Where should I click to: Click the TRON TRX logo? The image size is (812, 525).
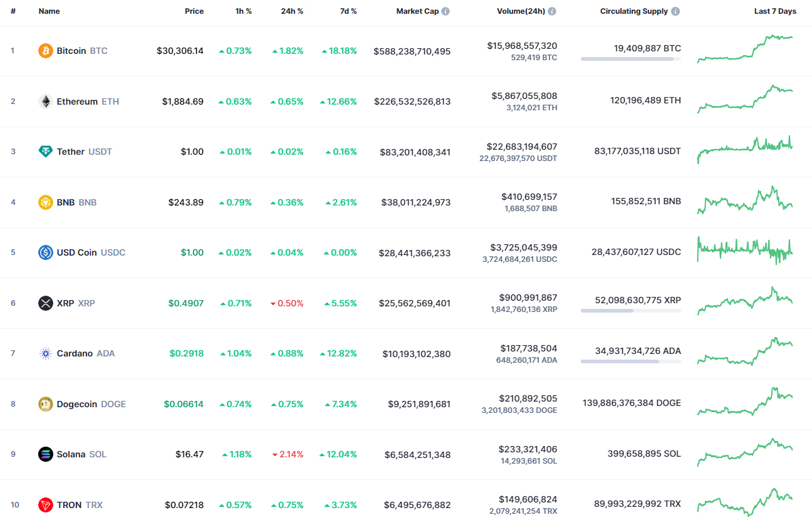(x=44, y=505)
